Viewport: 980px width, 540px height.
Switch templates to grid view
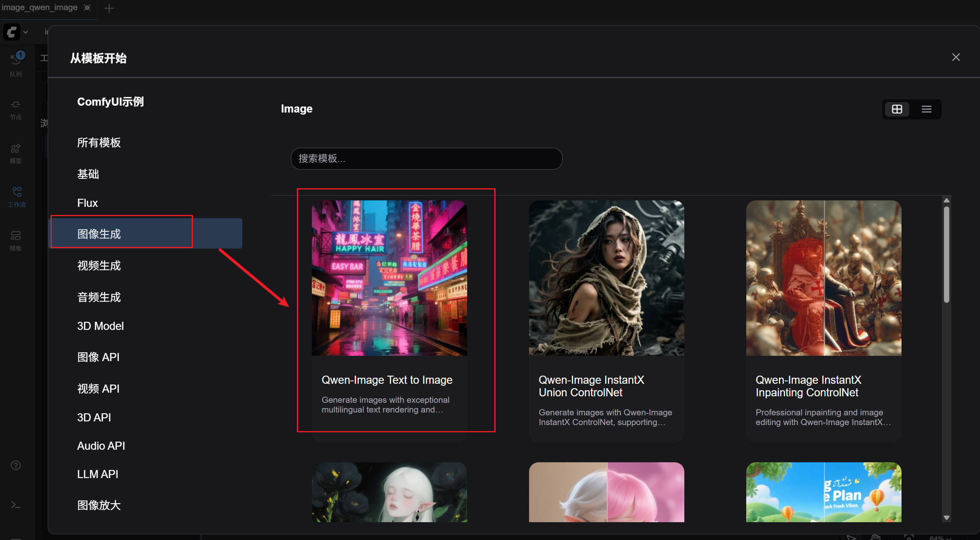897,109
